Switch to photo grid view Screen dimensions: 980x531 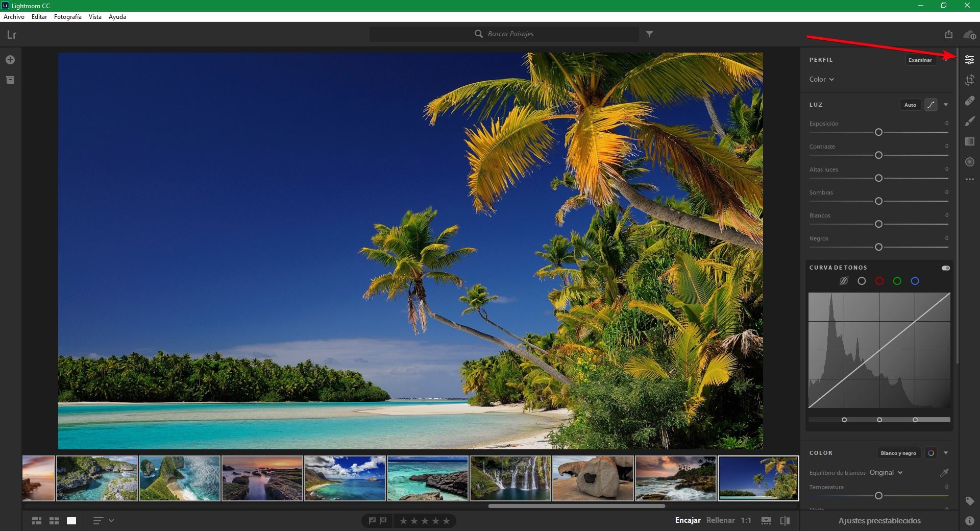[x=37, y=521]
